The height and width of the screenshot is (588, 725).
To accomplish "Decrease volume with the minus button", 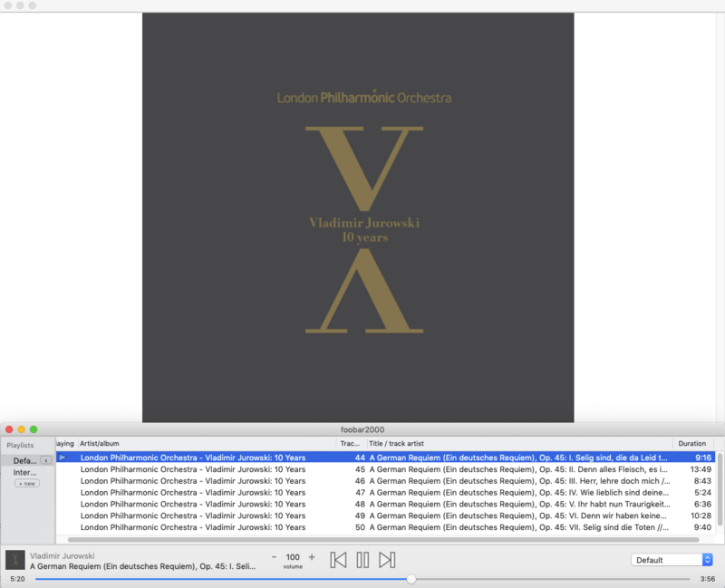I will point(274,557).
